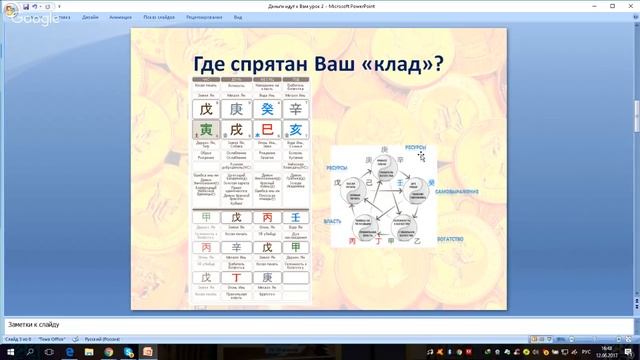Open the Рецензирование ribbon tab

[x=204, y=17]
